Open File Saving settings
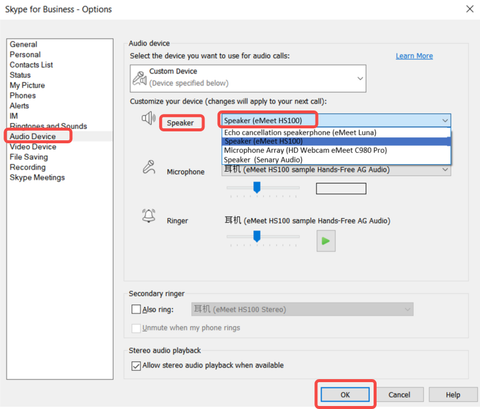This screenshot has height=409, width=480. point(29,157)
